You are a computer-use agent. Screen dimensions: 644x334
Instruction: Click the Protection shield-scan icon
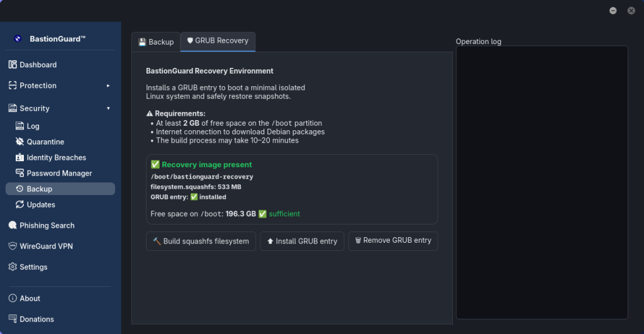pyautogui.click(x=13, y=86)
